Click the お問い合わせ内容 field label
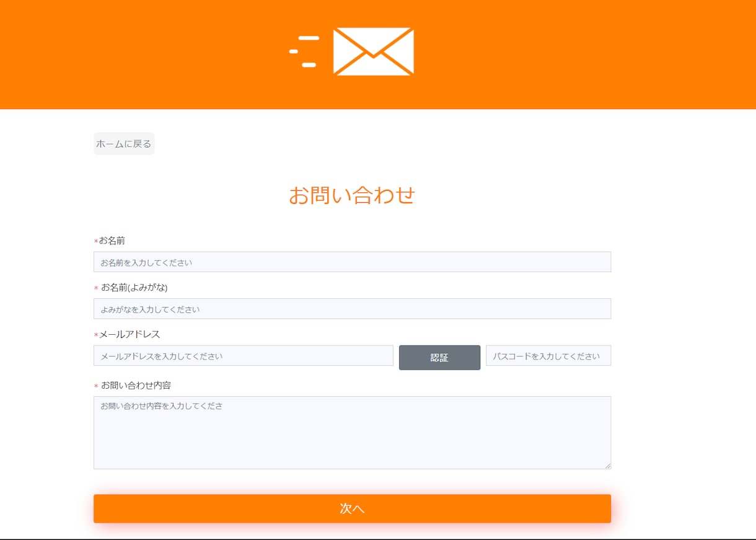This screenshot has width=756, height=540. point(136,385)
